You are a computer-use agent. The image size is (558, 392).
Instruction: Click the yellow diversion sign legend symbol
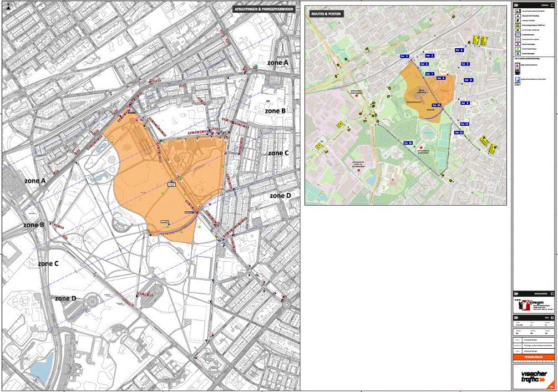(x=517, y=26)
